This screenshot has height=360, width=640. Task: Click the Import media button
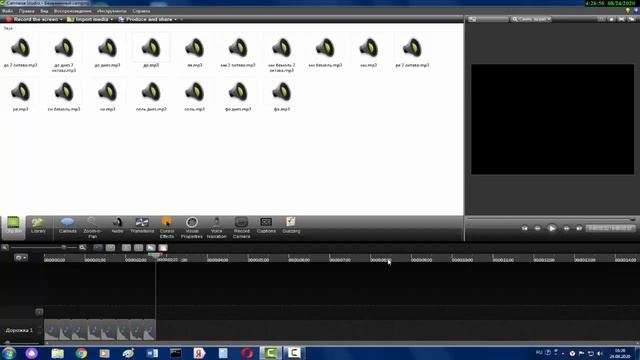pos(88,19)
